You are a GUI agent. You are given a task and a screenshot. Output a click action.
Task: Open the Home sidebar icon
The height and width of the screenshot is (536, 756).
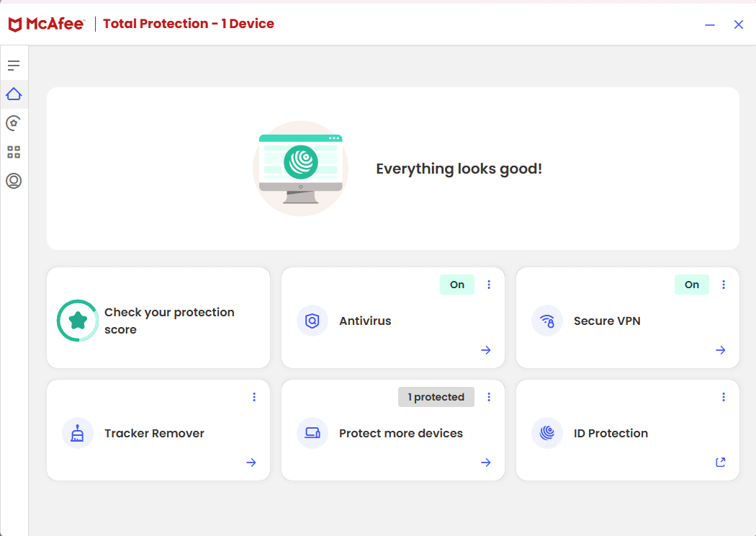coord(14,94)
